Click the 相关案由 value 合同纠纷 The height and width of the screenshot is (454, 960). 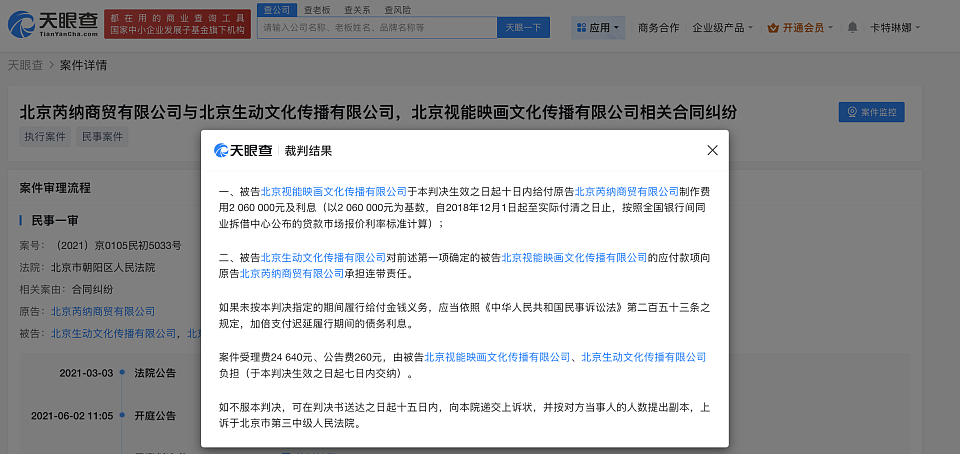click(92, 289)
